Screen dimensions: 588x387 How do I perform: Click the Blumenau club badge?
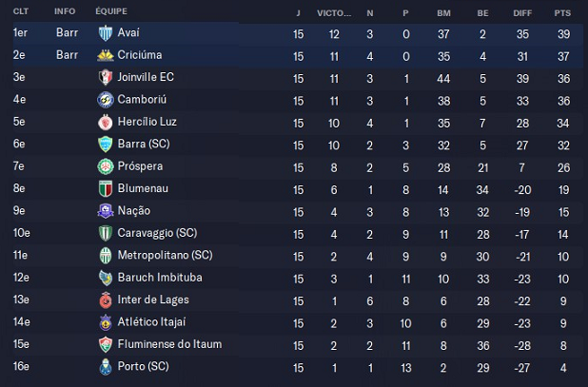click(x=106, y=188)
